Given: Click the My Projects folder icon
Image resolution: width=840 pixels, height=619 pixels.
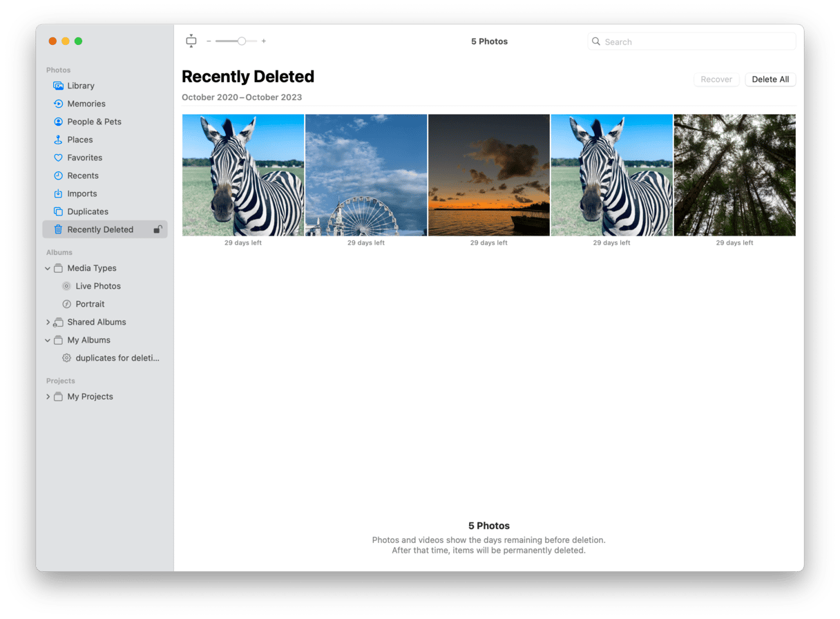Looking at the screenshot, I should pos(59,397).
